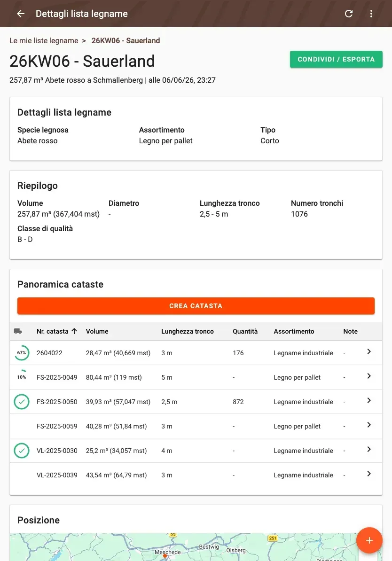This screenshot has width=392, height=561.
Task: Open VL-2025-0039 row chevron
Action: pyautogui.click(x=368, y=474)
